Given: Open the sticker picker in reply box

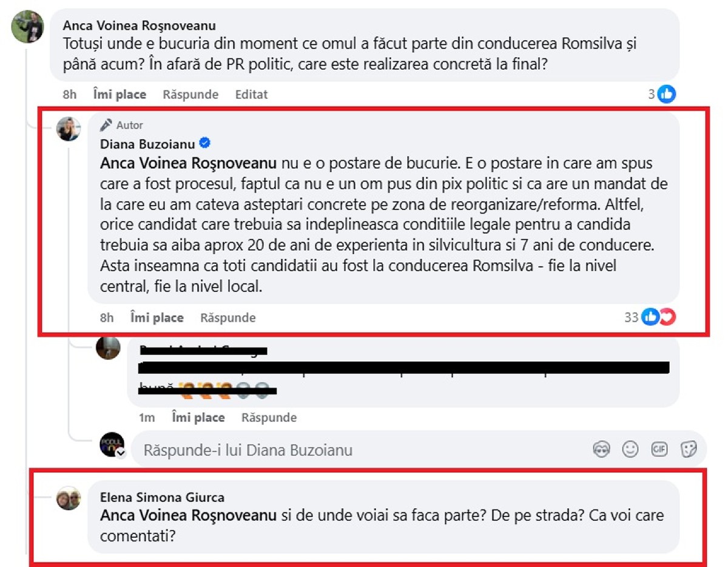Looking at the screenshot, I should click(689, 450).
